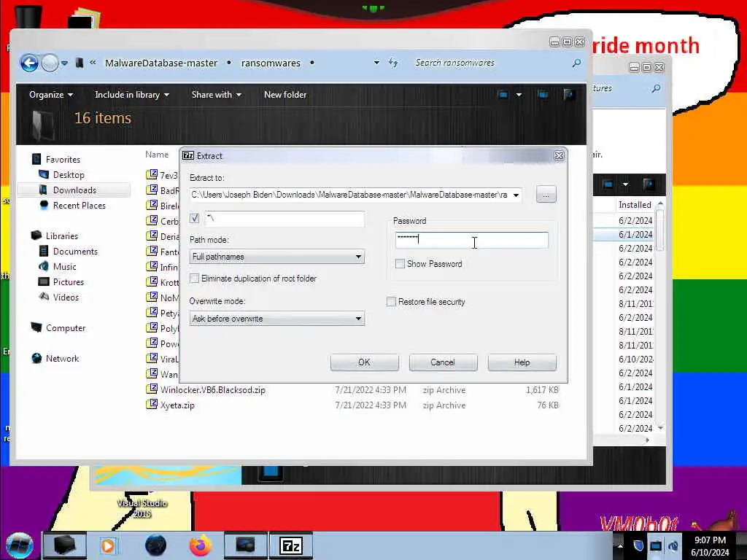Click the Password input field
Screen dimensions: 747x560
(472, 239)
